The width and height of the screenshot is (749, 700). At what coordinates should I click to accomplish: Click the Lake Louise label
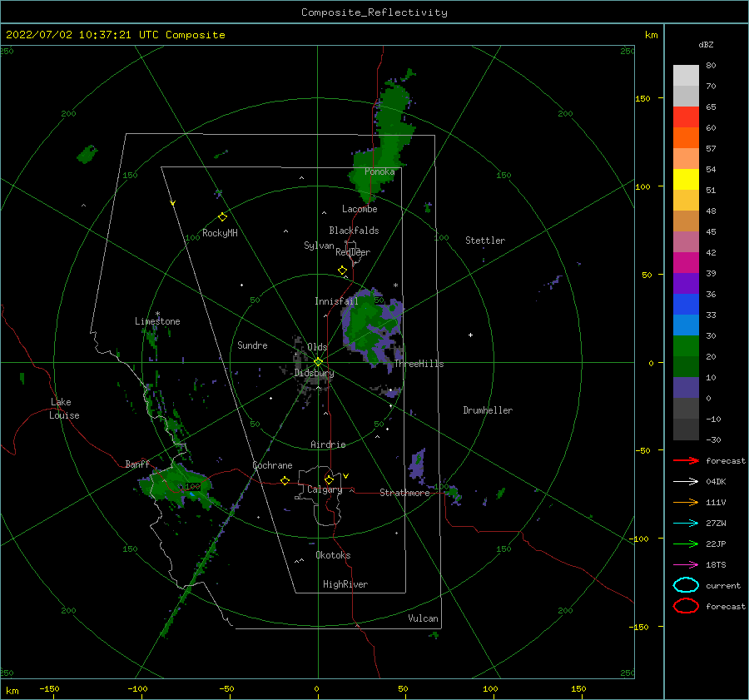coord(64,409)
